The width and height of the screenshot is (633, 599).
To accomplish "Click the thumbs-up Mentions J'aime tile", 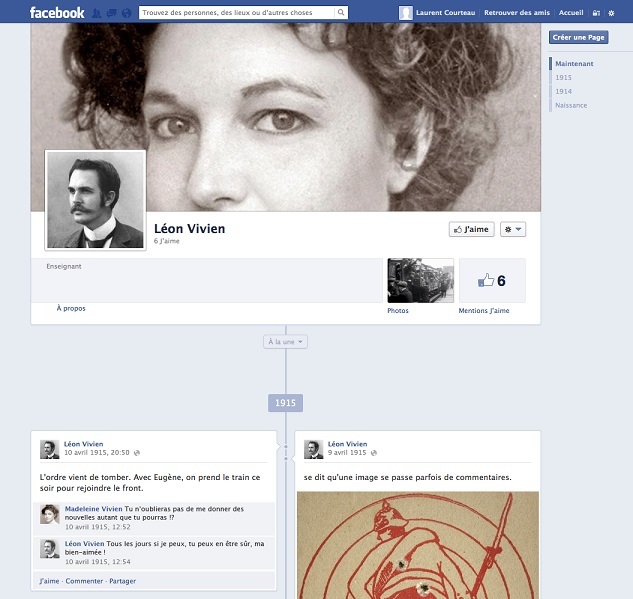I will click(x=491, y=281).
